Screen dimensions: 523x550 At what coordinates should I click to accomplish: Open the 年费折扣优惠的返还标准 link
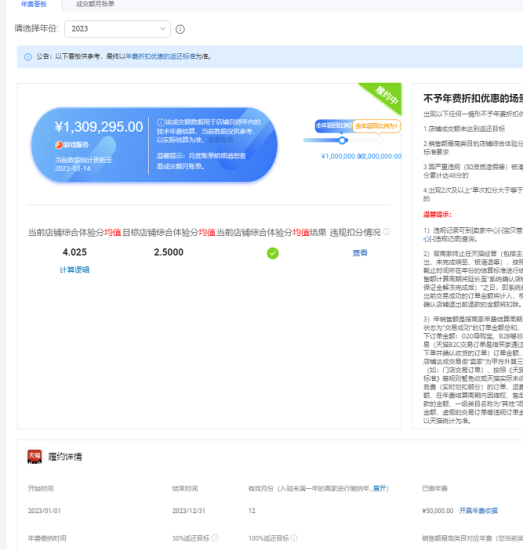coord(160,56)
